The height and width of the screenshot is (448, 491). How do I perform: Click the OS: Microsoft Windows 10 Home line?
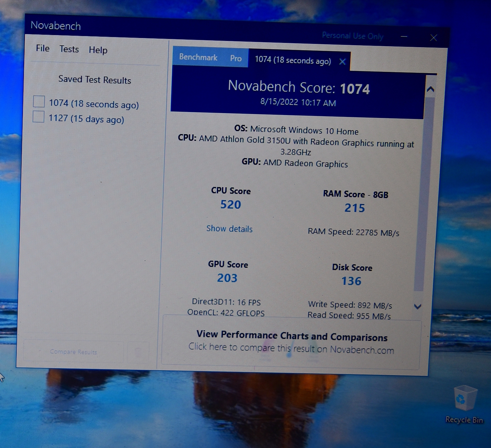(296, 129)
